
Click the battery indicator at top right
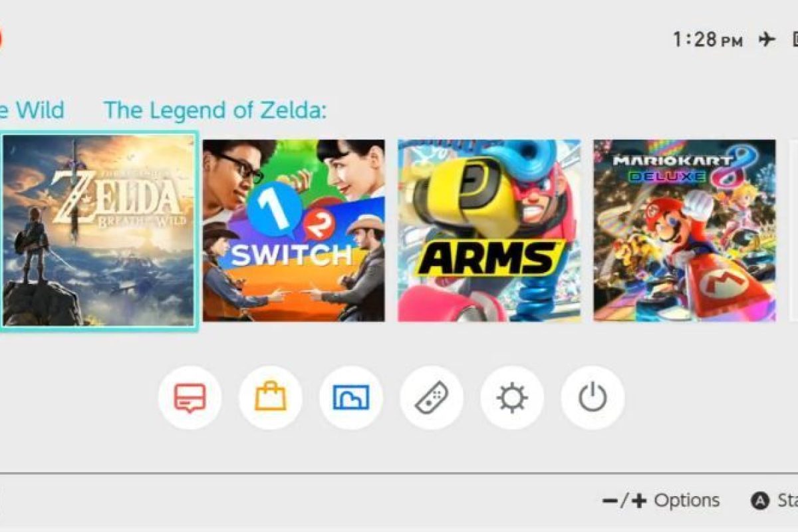click(x=795, y=40)
